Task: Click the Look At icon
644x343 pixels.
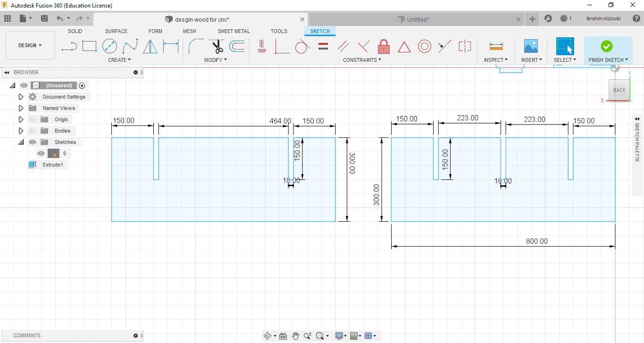Action: point(283,336)
